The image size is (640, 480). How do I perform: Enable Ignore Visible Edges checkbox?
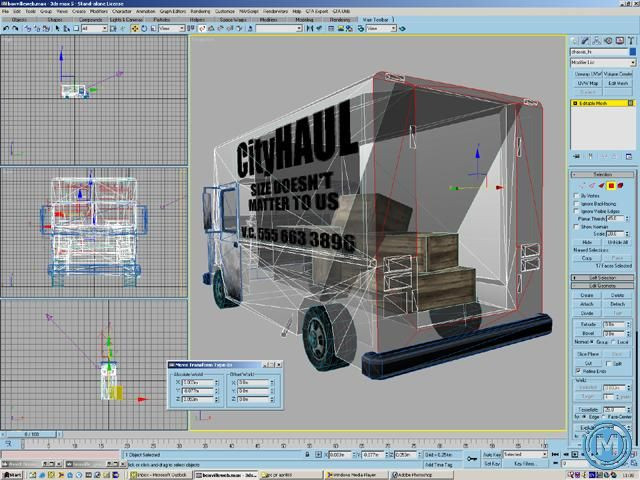[577, 211]
